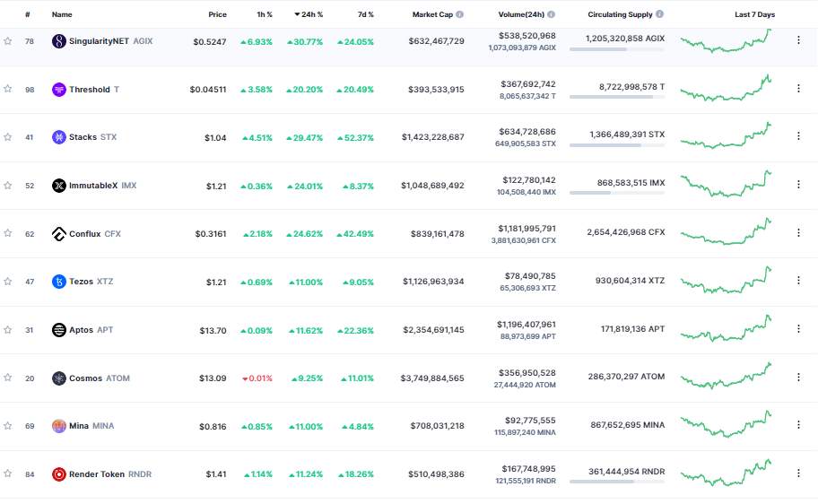This screenshot has width=818, height=504.
Task: View Tezos 7-day price sparkline
Action: tap(727, 280)
